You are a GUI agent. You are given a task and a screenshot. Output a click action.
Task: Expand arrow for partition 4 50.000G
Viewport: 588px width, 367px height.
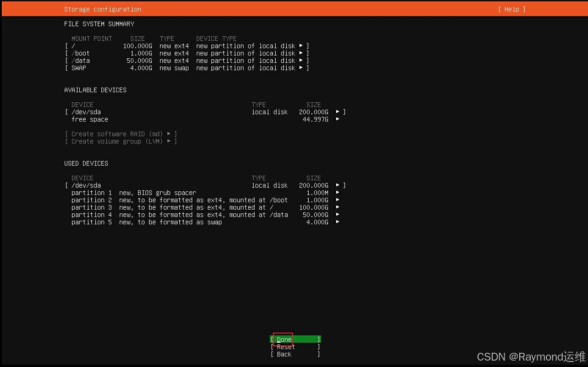click(338, 215)
